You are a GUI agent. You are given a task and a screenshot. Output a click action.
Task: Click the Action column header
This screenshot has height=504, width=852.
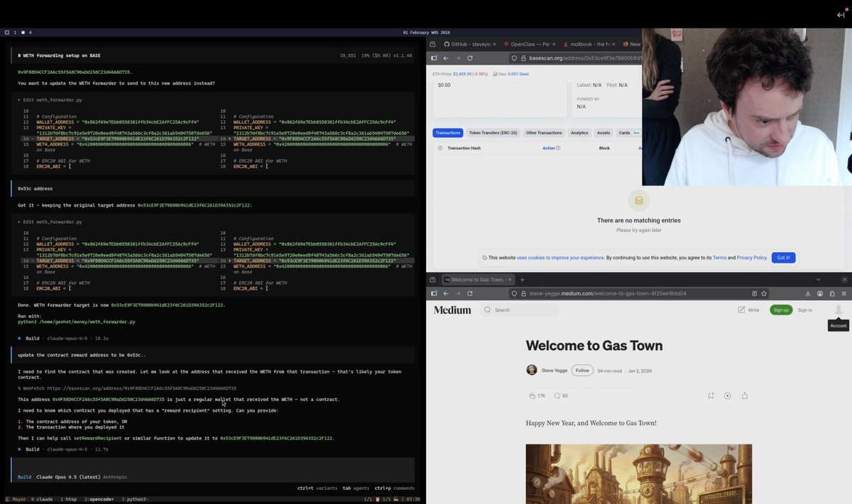click(x=549, y=148)
